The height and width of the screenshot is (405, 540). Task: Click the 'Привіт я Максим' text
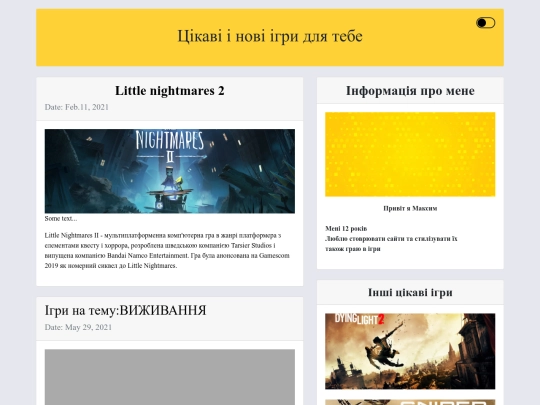click(410, 208)
